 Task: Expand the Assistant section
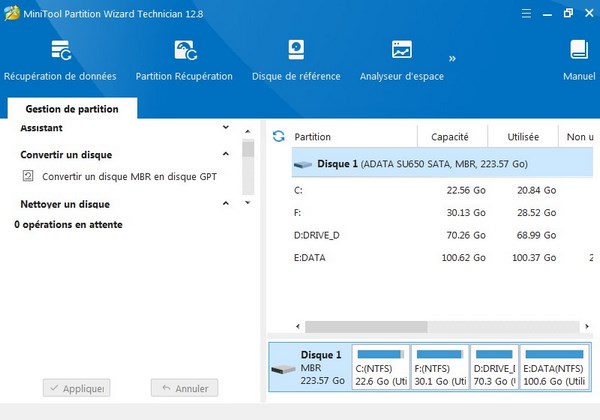click(x=226, y=127)
